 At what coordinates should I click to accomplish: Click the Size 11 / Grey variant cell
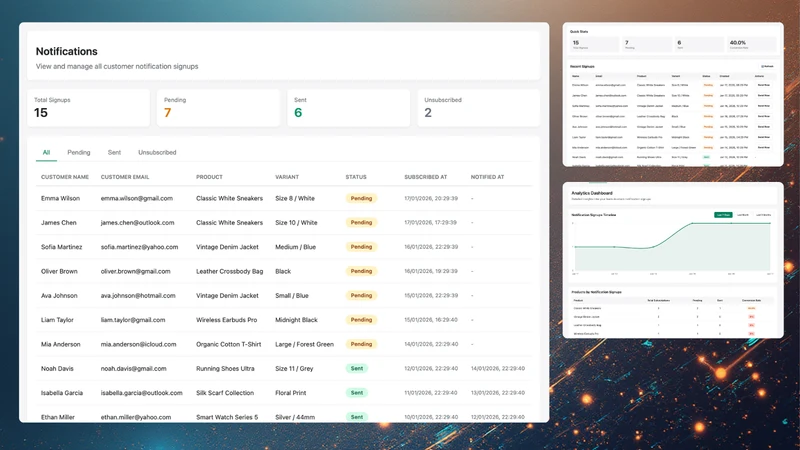point(294,368)
